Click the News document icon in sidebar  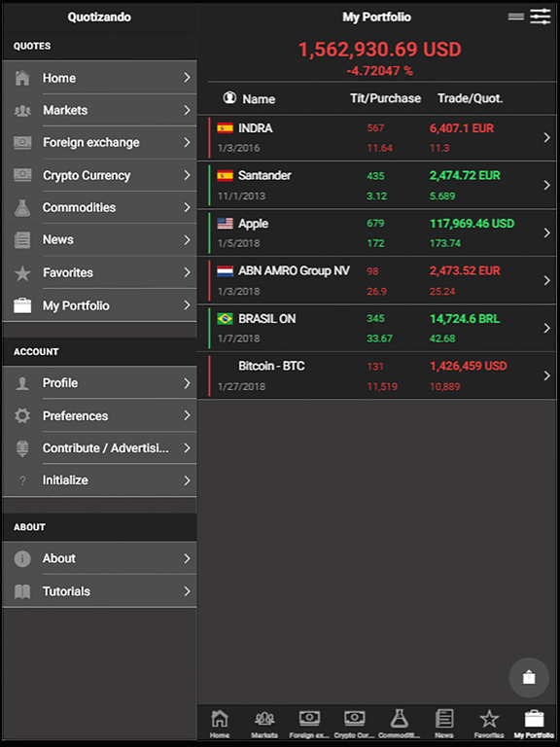(x=22, y=239)
